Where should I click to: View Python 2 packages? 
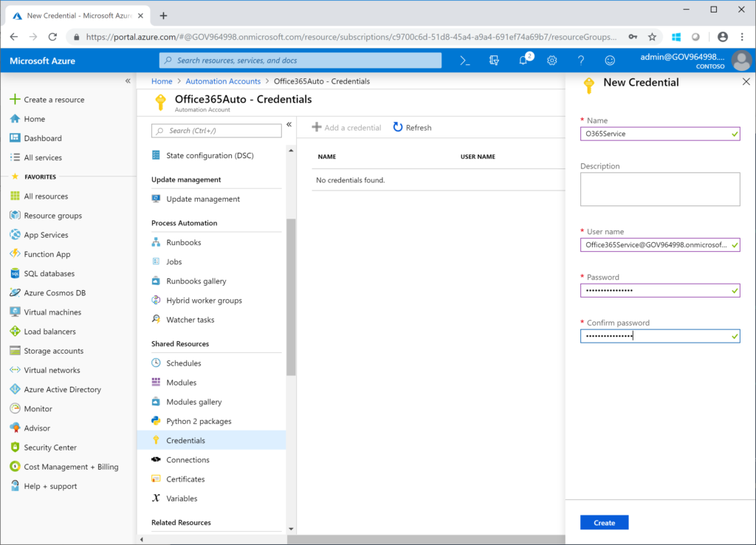[199, 420]
